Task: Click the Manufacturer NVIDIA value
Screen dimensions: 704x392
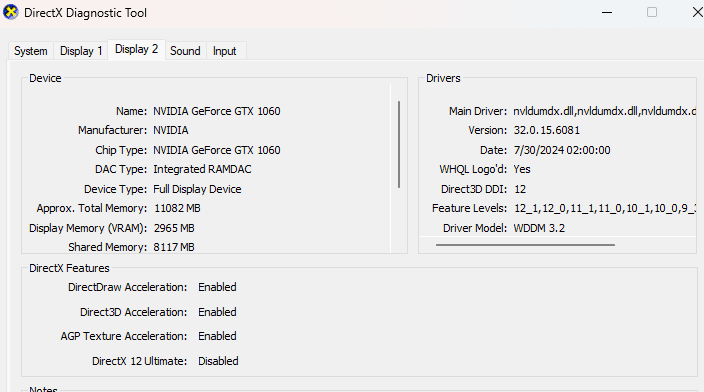Action: point(171,130)
